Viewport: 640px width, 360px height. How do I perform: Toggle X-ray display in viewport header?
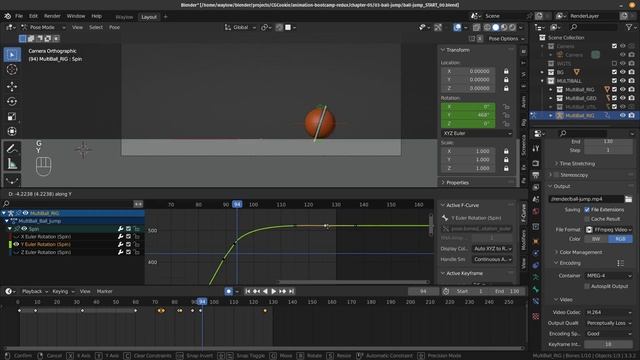tap(476, 27)
